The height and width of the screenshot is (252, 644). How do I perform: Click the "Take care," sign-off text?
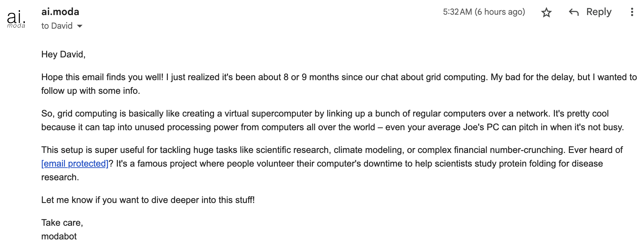pos(62,223)
